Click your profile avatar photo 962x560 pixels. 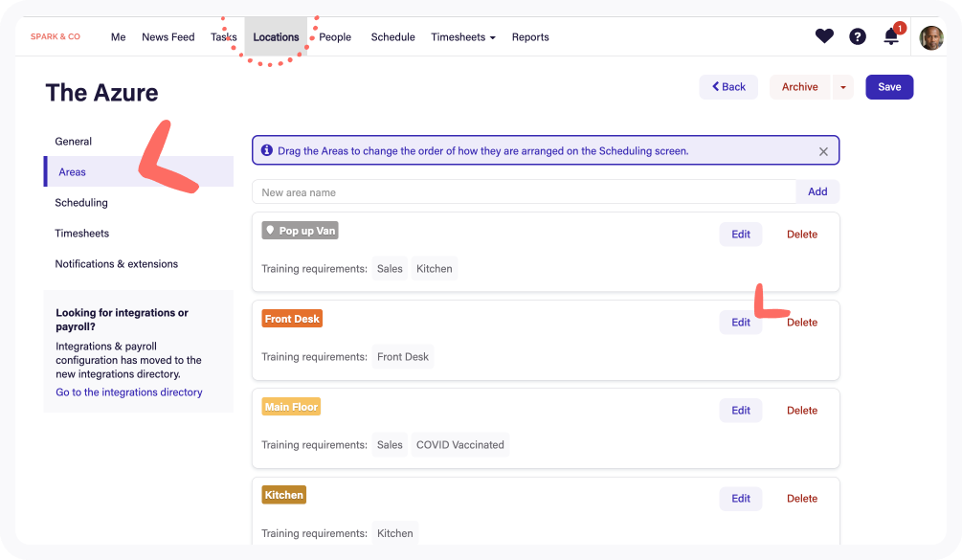click(x=930, y=36)
